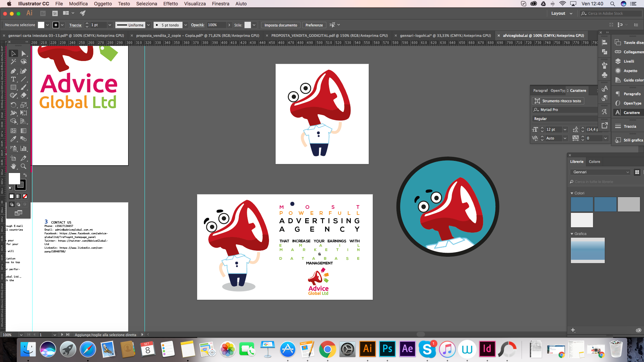Select the Line Segment tool
644x362 pixels.
[x=23, y=79]
